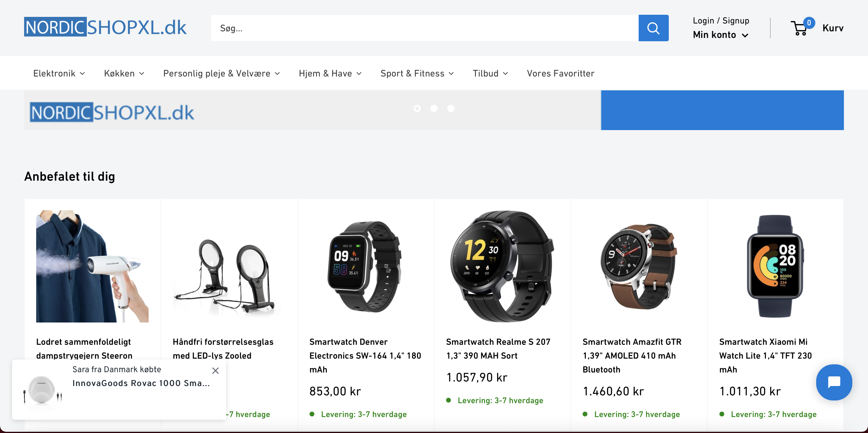Expand the Køkken dropdown menu
The height and width of the screenshot is (433, 868).
pos(124,73)
